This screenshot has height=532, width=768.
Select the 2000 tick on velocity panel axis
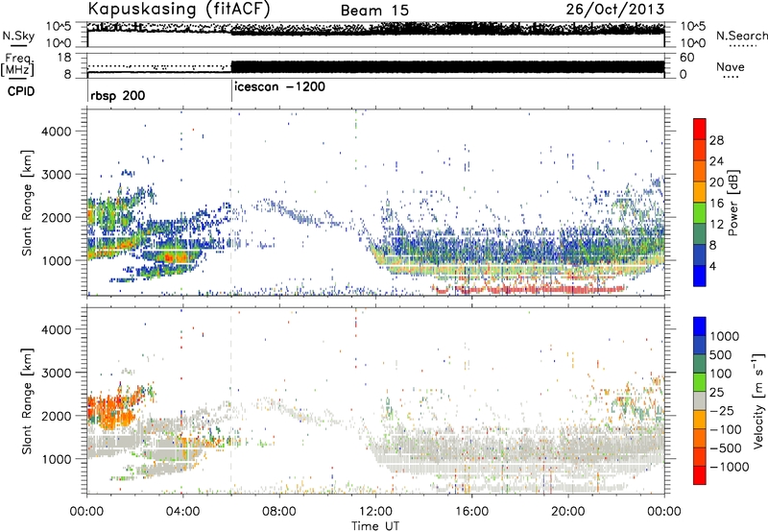pos(56,416)
